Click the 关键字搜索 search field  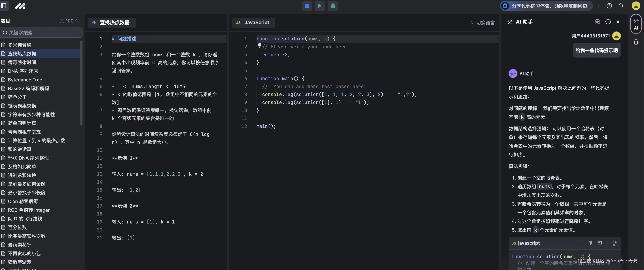41,33
